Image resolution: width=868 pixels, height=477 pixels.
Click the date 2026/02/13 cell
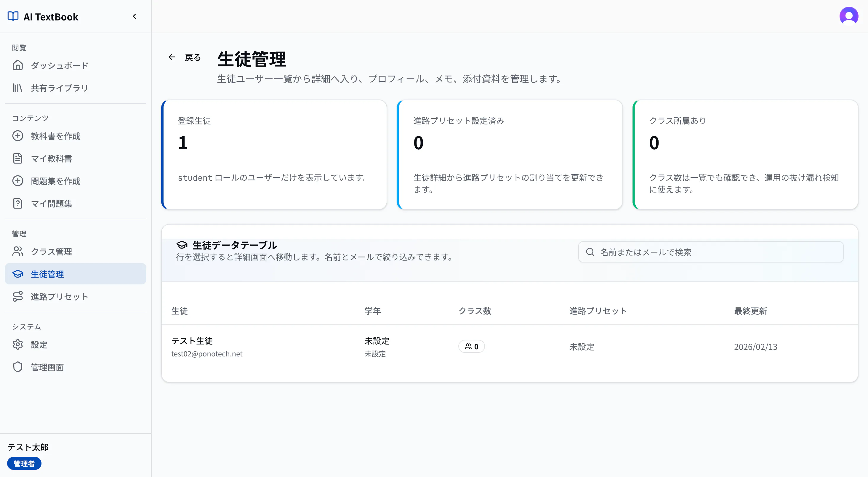coord(756,347)
